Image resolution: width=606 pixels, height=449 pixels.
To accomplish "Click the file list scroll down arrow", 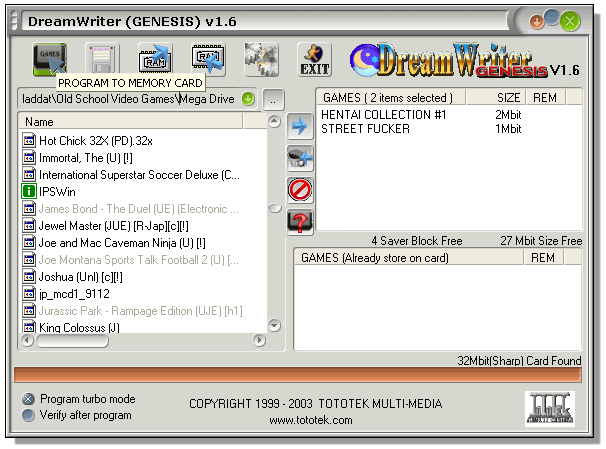I will click(274, 326).
